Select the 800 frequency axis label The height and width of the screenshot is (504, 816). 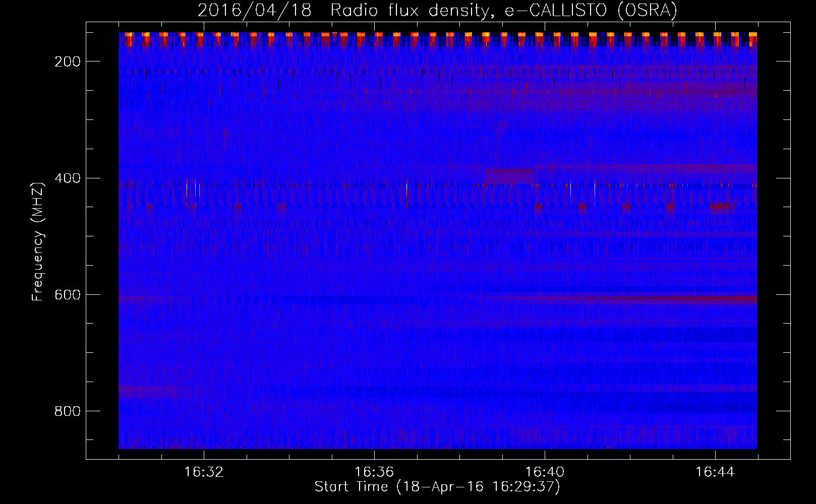click(x=67, y=411)
